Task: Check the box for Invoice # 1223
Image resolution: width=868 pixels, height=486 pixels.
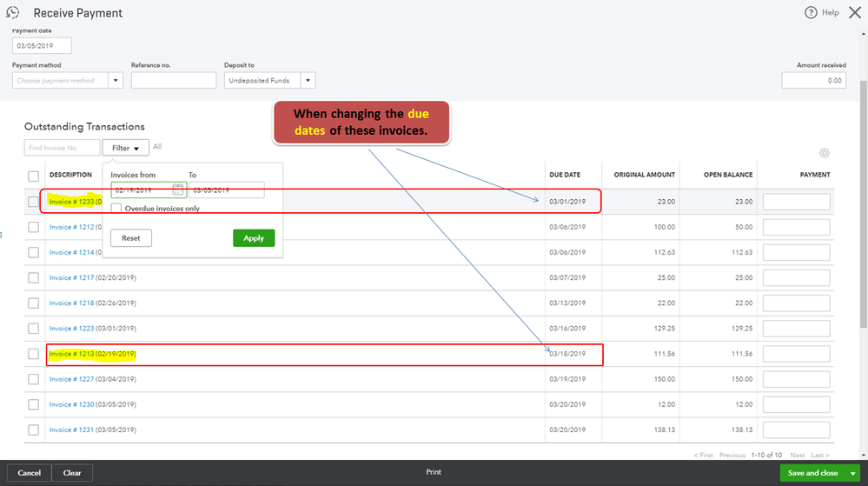Action: [x=33, y=329]
